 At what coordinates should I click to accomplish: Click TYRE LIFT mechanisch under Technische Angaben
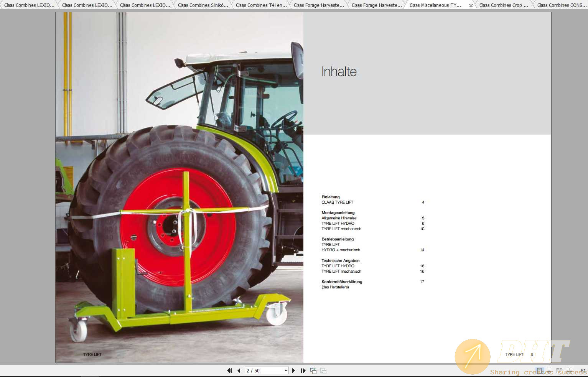(x=341, y=271)
